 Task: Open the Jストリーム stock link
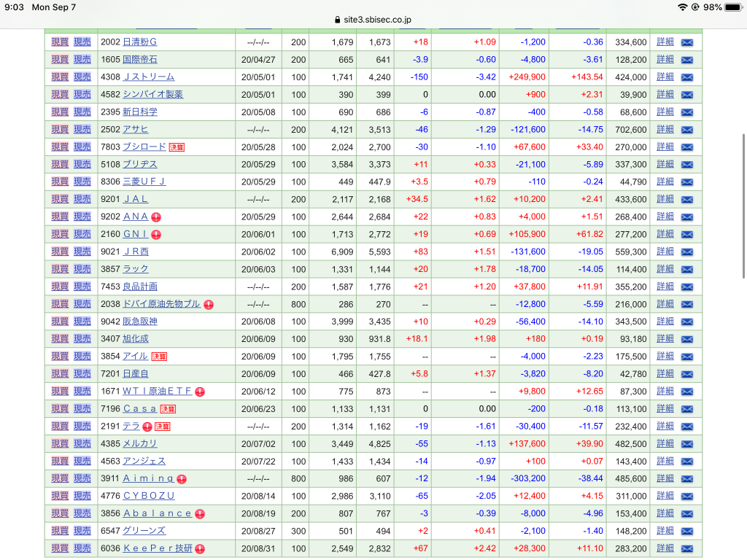pos(149,77)
